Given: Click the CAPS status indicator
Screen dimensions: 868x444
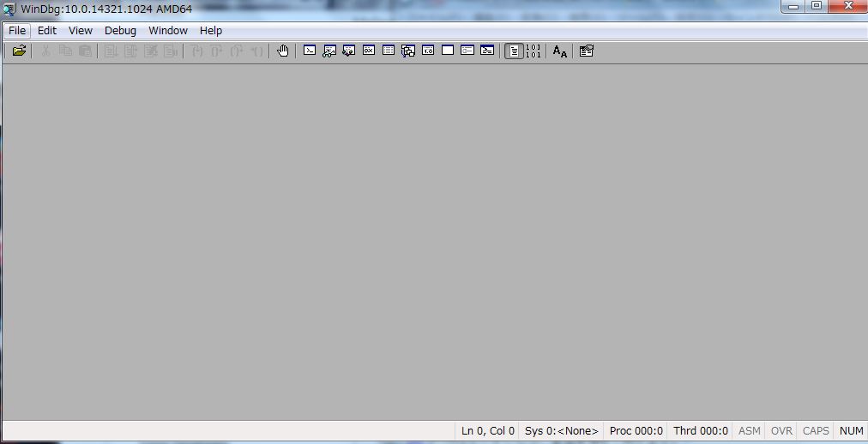Looking at the screenshot, I should (816, 431).
